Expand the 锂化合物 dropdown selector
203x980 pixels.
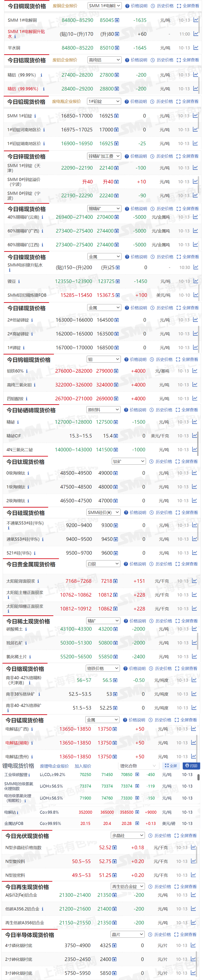(138, 766)
